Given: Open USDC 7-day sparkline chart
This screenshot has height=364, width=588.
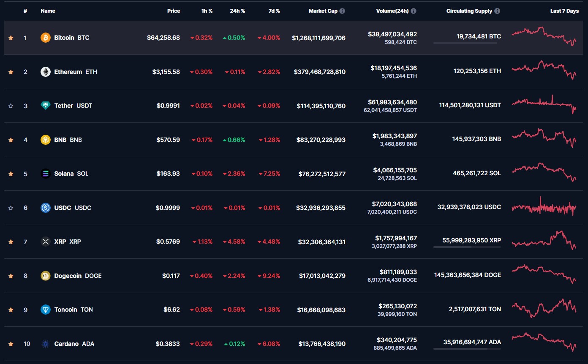Looking at the screenshot, I should coord(544,206).
